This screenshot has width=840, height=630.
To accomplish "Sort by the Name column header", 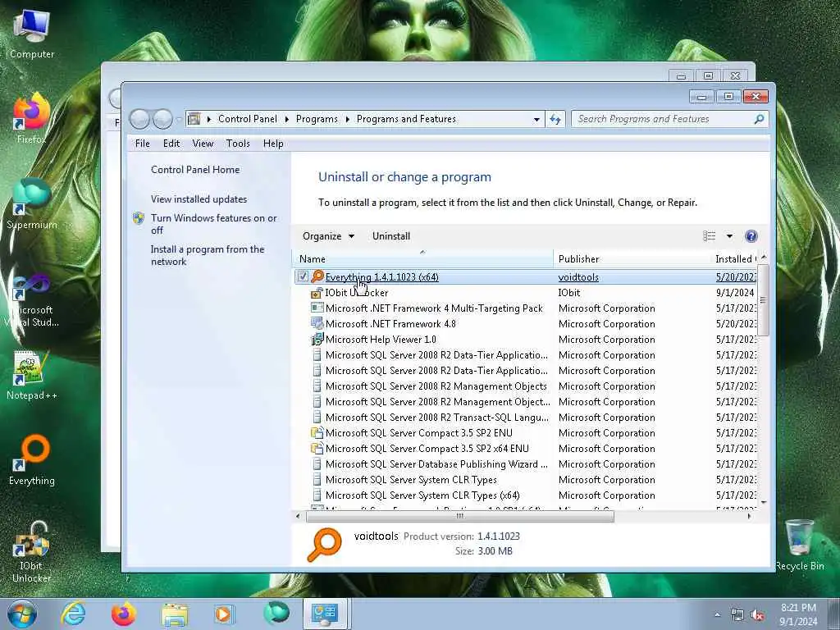I will tap(422, 258).
